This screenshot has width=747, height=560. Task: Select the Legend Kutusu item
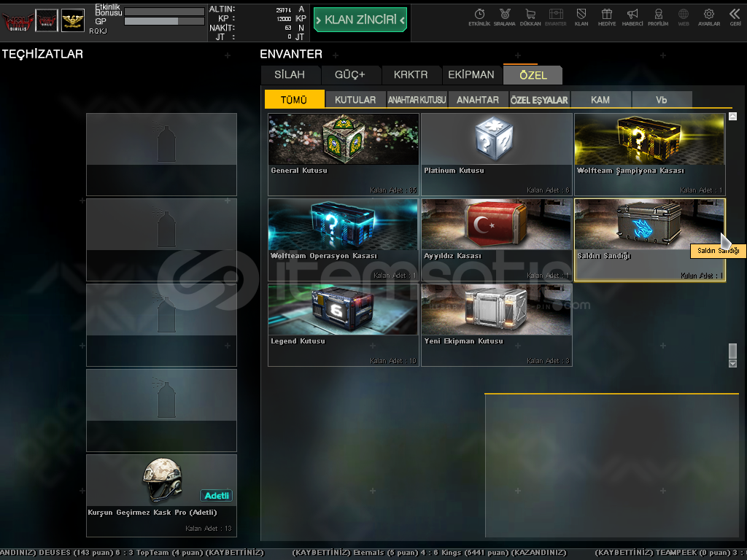coord(344,324)
